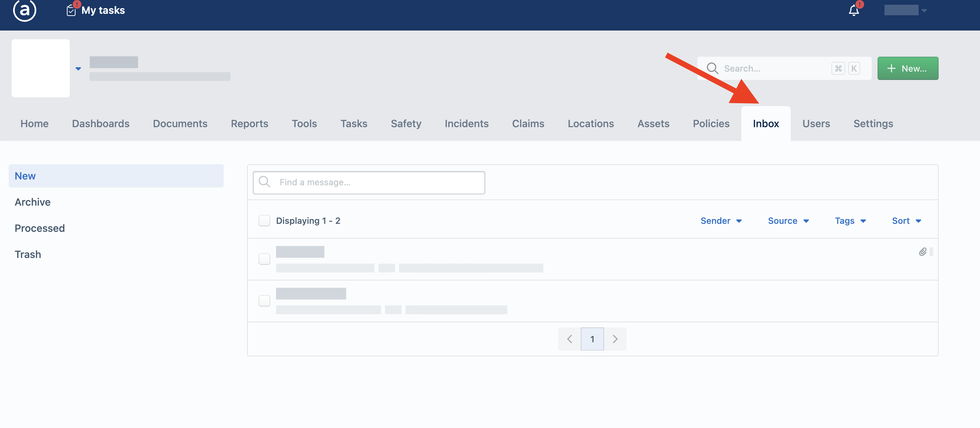Open the Dashboards tab
980x428 pixels.
(x=101, y=124)
